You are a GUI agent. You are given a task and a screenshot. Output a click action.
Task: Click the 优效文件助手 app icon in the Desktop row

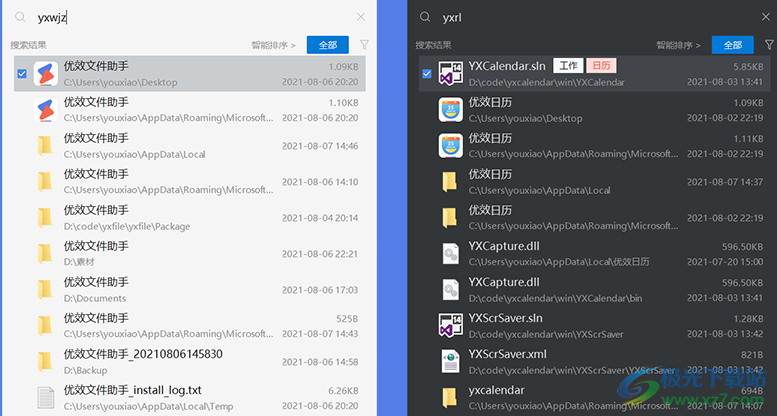[x=46, y=73]
